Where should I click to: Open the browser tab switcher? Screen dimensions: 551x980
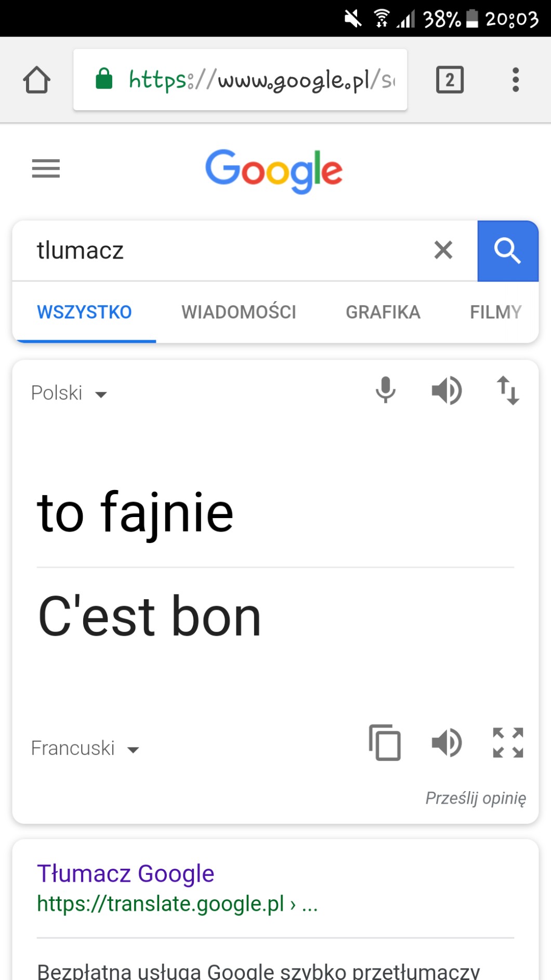[x=450, y=80]
